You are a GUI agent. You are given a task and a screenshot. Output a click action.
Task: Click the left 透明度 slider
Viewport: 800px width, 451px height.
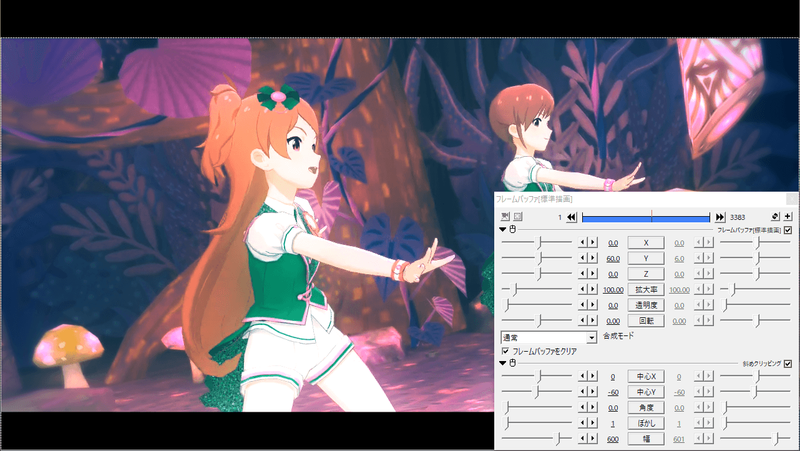pos(537,305)
